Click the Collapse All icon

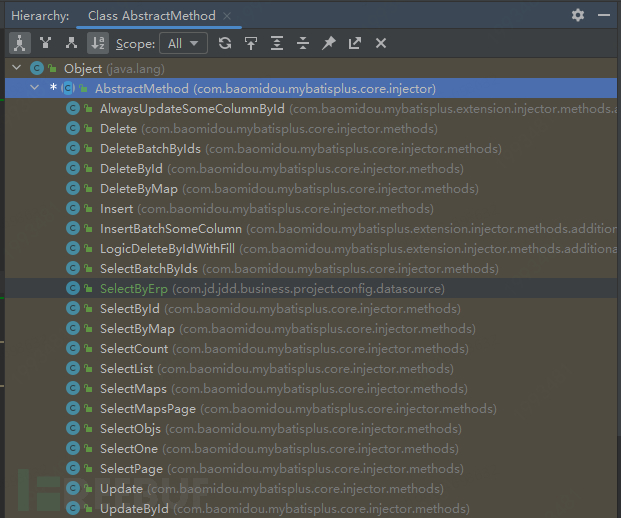coord(303,43)
